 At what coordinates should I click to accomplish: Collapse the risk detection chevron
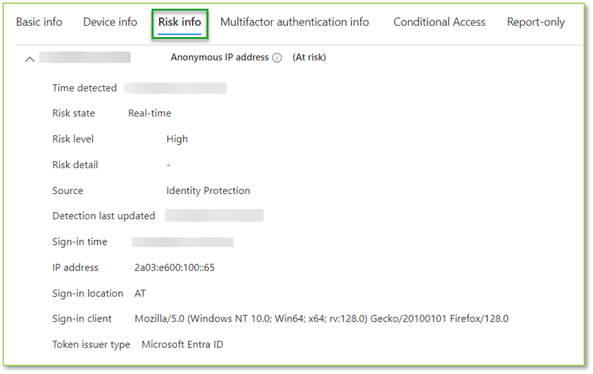coord(29,59)
